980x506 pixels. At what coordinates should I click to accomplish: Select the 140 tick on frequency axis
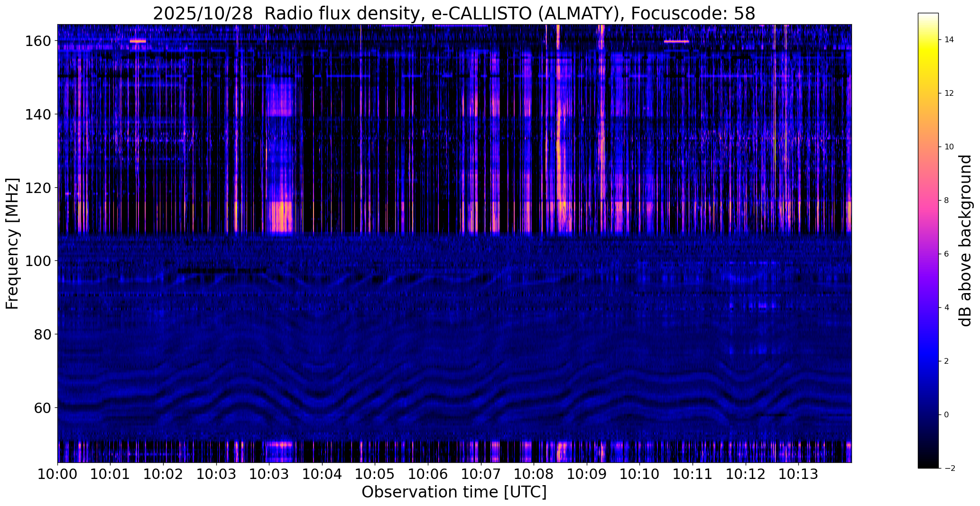pyautogui.click(x=38, y=114)
